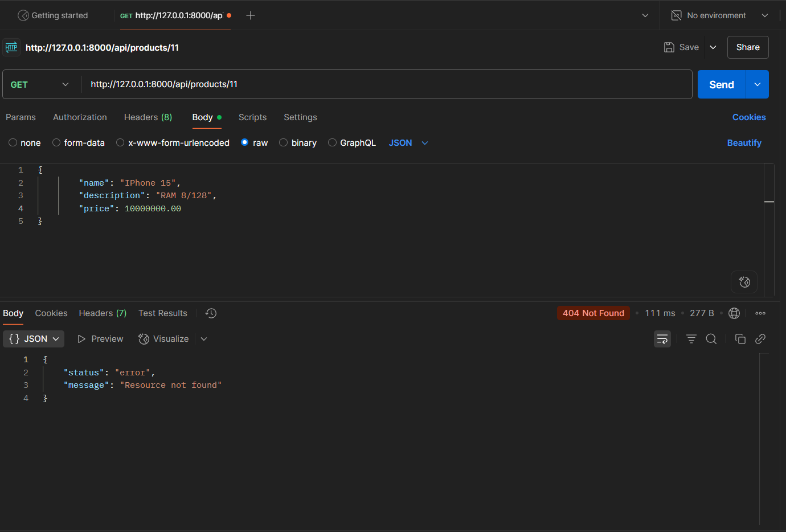Switch to the Headers (8) request tab
786x532 pixels.
click(x=148, y=117)
